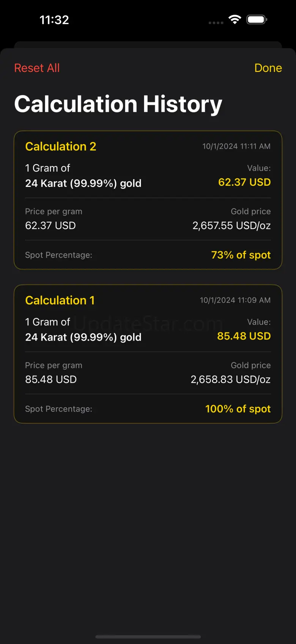Tap the battery indicator icon

point(257,19)
